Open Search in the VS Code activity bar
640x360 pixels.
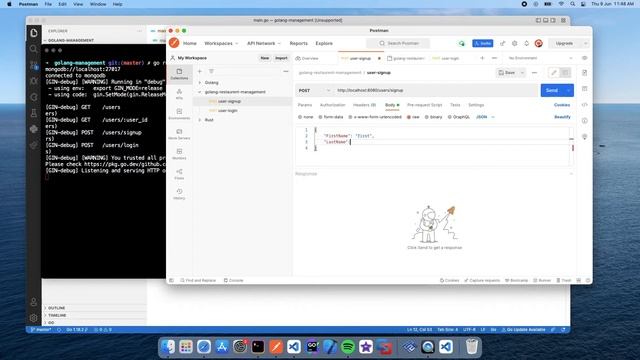[x=33, y=49]
